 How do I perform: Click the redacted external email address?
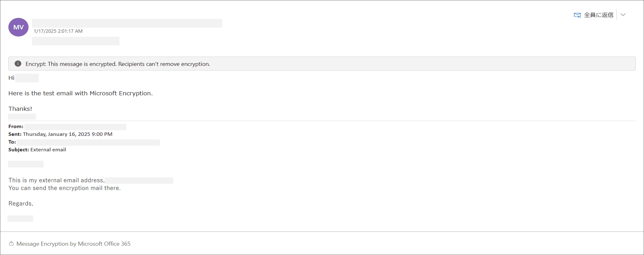[x=139, y=180]
